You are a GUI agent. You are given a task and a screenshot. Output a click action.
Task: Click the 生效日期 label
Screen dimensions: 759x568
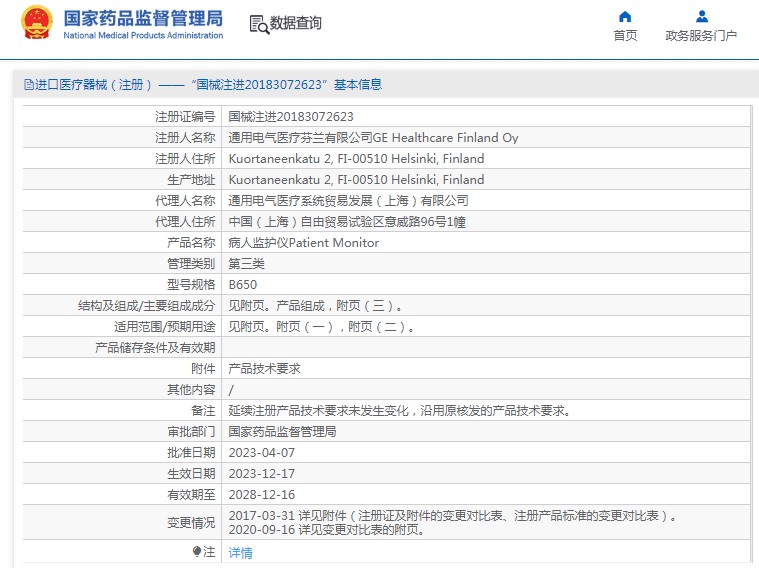(x=191, y=474)
